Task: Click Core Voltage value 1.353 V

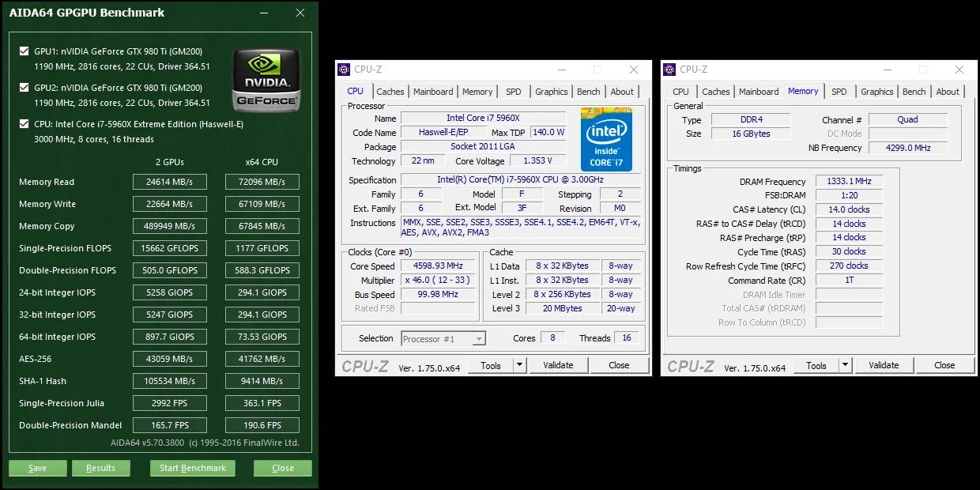Action: click(x=537, y=161)
